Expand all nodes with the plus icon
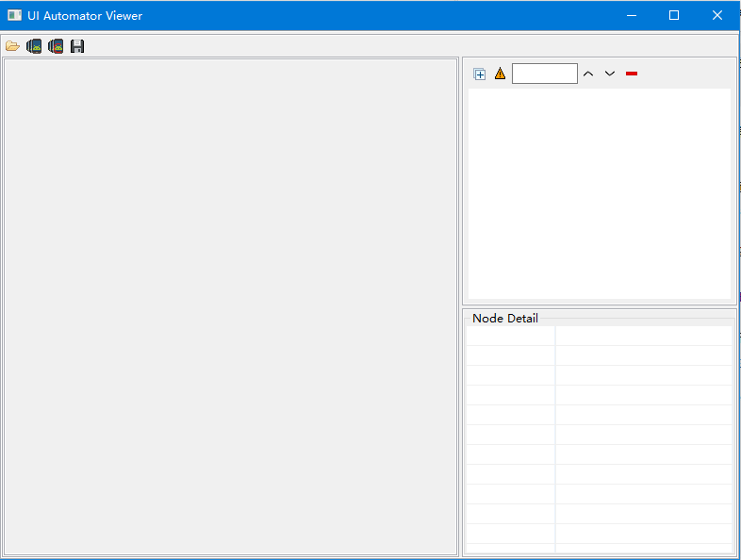Screen dimensions: 741x560 479,74
